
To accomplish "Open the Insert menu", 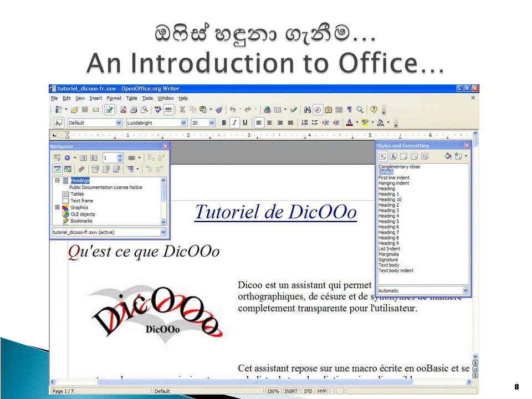I will click(96, 99).
